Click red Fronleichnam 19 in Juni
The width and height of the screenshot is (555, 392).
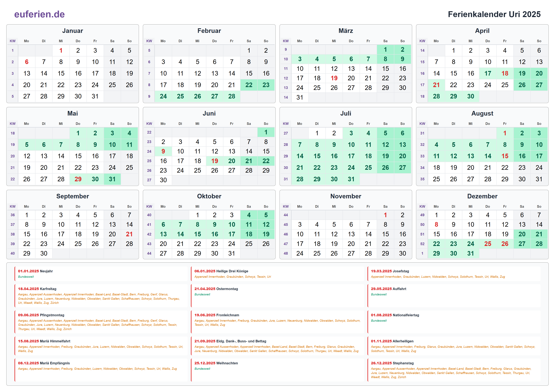[x=215, y=161]
